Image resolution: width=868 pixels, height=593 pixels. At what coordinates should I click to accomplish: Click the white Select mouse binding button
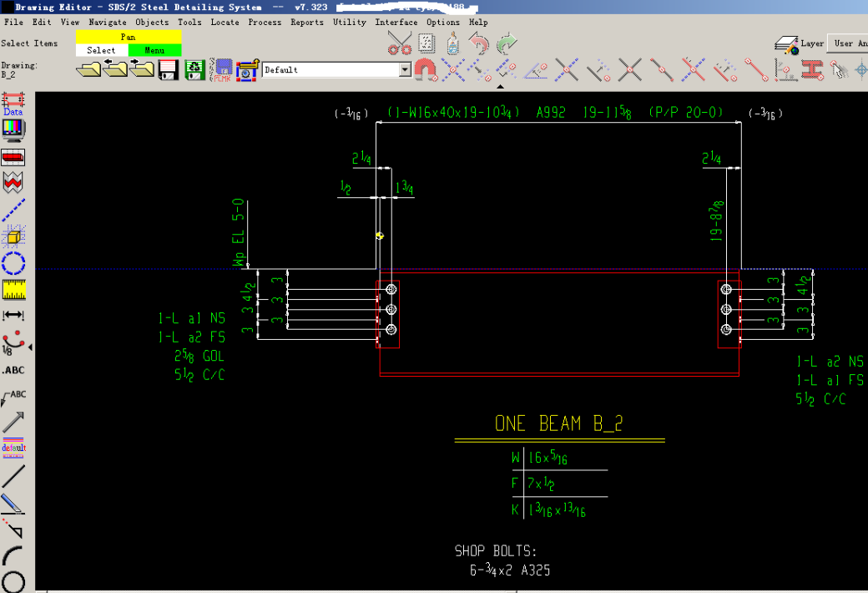pos(102,50)
